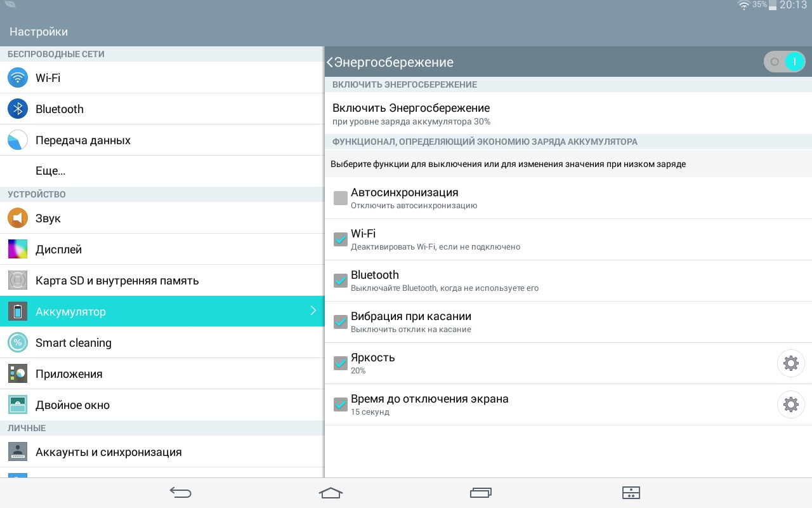Image resolution: width=812 pixels, height=508 pixels.
Task: Open brightness (Яркость) gear settings
Action: click(790, 363)
